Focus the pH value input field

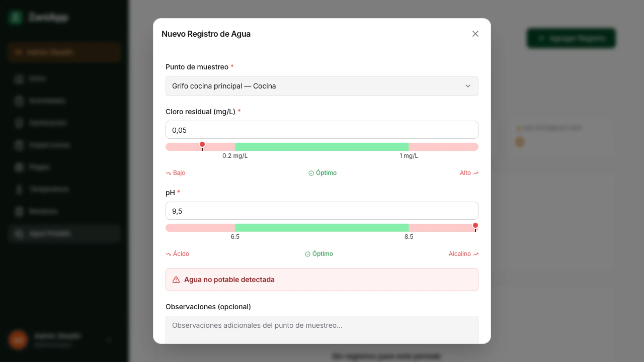coord(321,211)
